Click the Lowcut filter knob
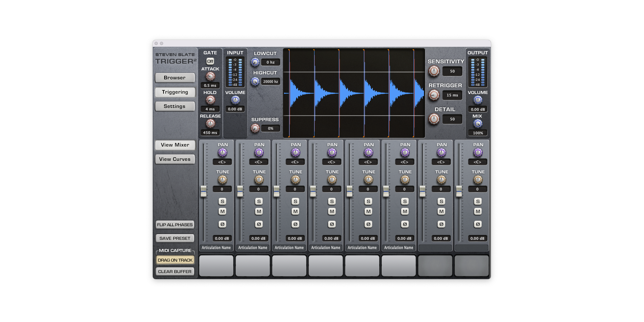The height and width of the screenshot is (322, 644). [255, 63]
